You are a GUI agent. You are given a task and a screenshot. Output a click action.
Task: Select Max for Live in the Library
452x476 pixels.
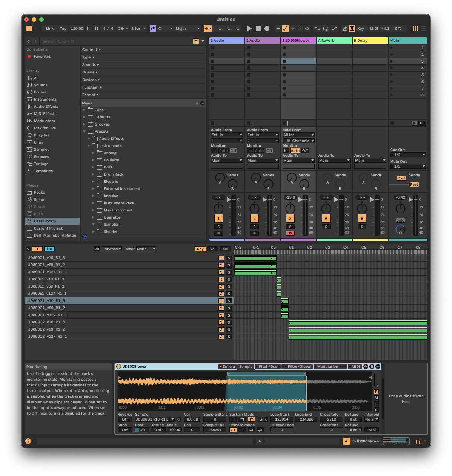point(45,128)
